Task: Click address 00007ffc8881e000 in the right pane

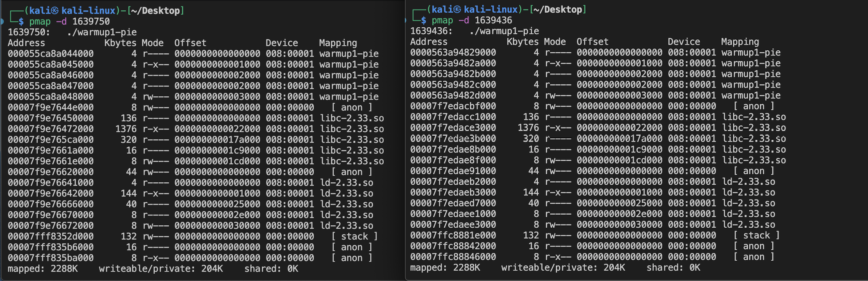Action: (453, 235)
